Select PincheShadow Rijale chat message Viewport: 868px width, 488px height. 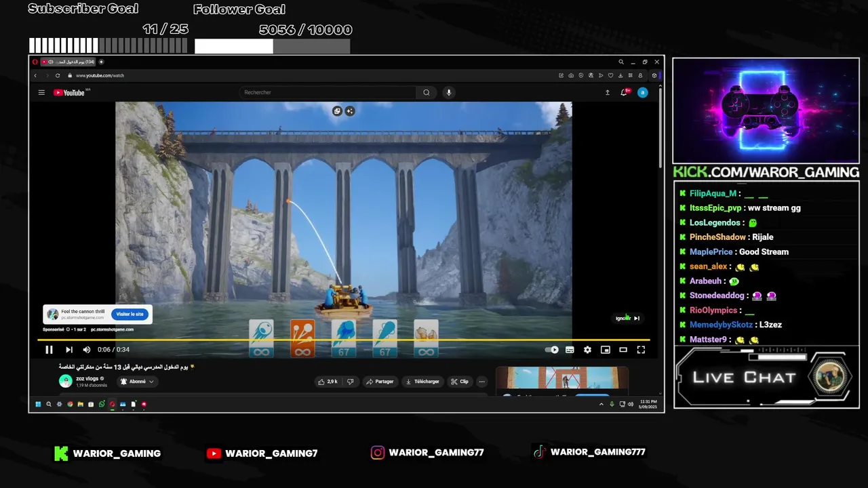pyautogui.click(x=726, y=237)
